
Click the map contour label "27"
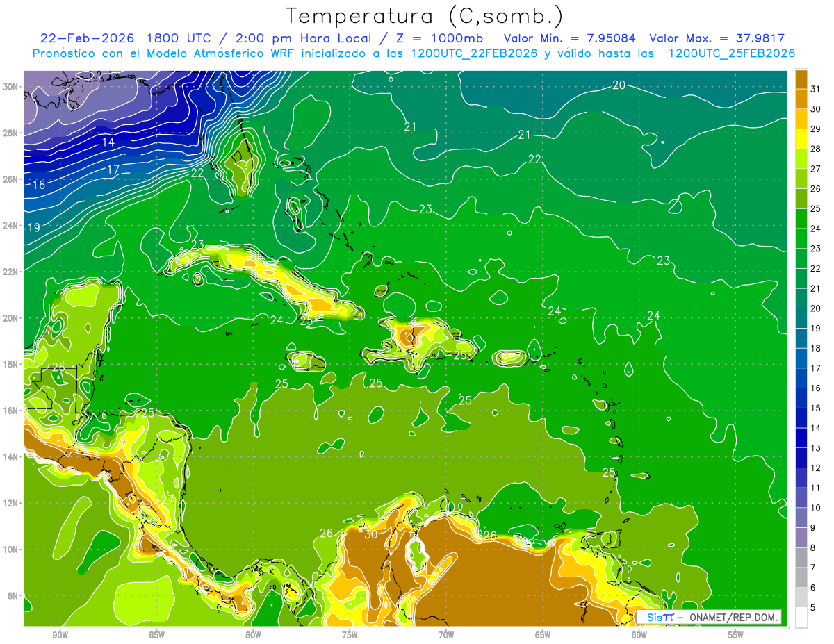[167, 499]
